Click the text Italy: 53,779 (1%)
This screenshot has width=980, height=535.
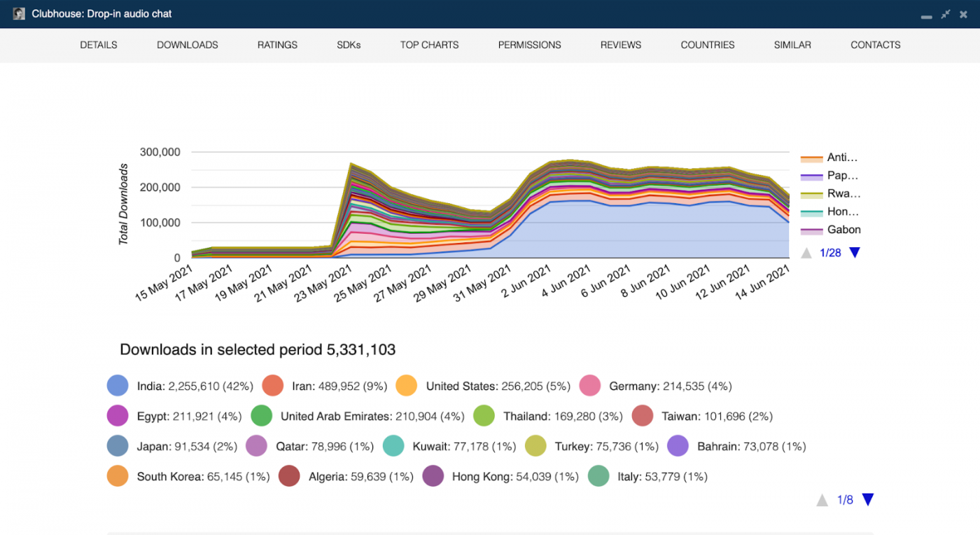pyautogui.click(x=663, y=476)
